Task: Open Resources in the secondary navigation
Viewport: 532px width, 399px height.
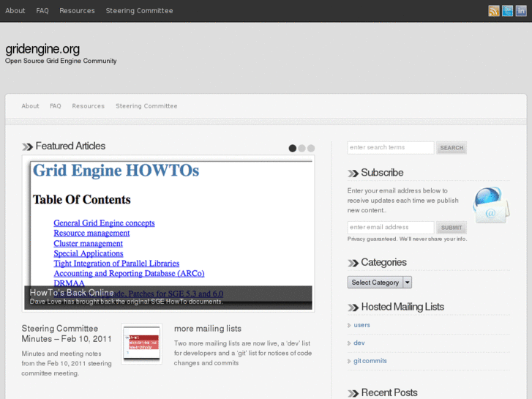Action: pyautogui.click(x=89, y=106)
